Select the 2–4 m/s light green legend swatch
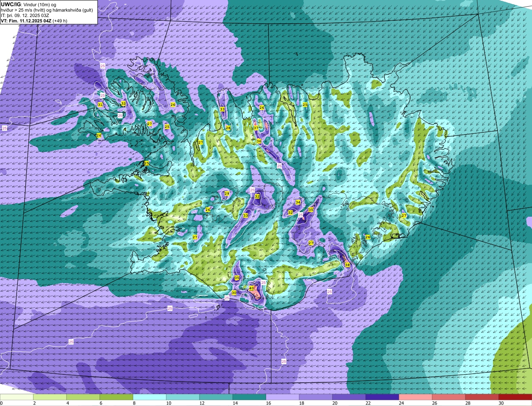This screenshot has width=532, height=406. tap(50, 397)
